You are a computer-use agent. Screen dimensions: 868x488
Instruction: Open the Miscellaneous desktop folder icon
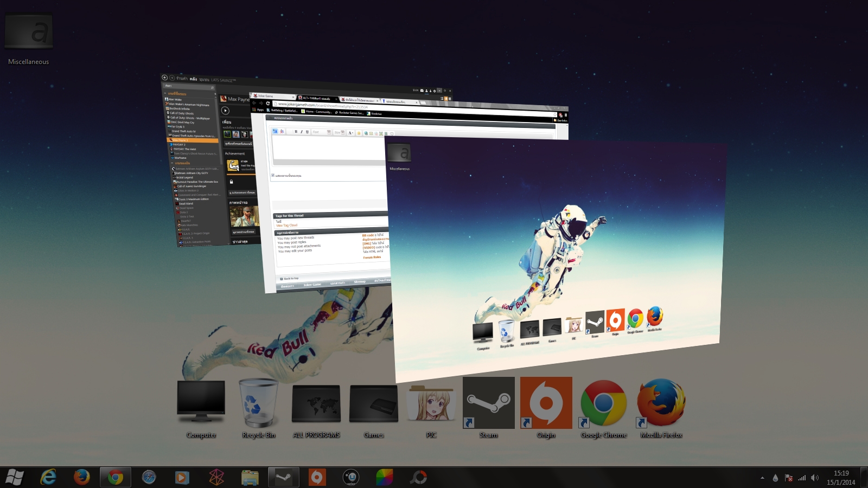point(29,38)
